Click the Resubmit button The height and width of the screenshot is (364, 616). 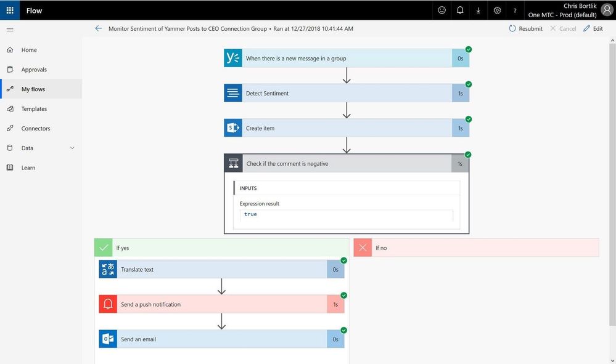point(525,28)
